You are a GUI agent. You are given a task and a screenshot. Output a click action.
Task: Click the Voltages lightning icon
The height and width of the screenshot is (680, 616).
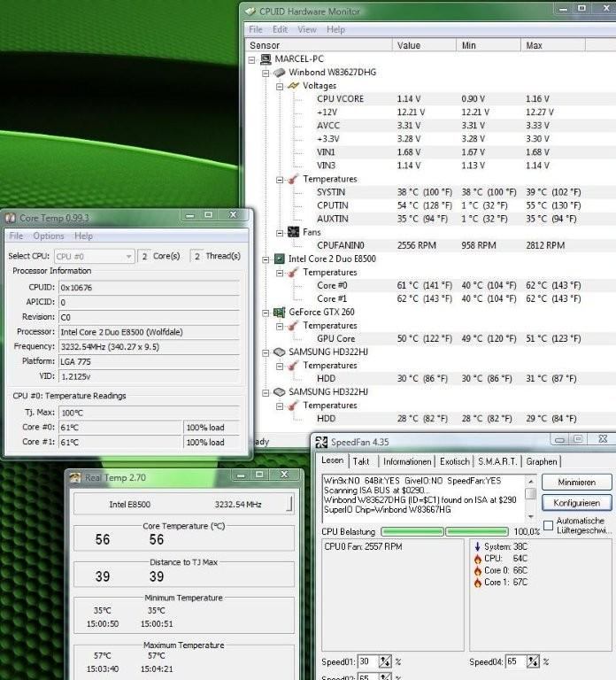[x=294, y=85]
